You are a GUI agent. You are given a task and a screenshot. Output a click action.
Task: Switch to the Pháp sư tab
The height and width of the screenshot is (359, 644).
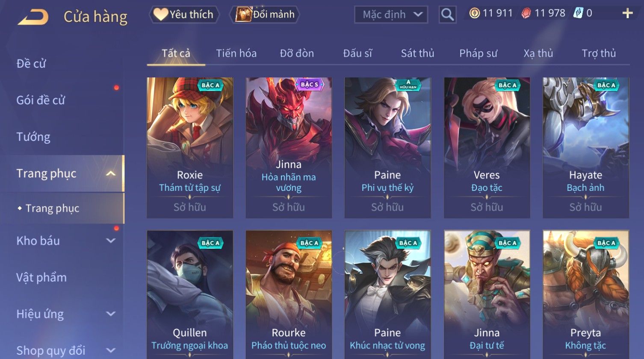point(478,53)
